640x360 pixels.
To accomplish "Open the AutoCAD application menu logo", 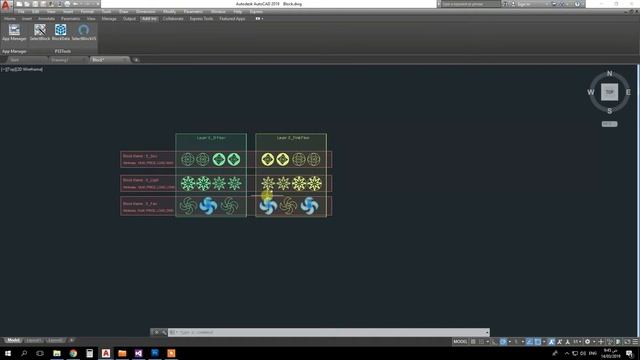I will tap(6, 5).
